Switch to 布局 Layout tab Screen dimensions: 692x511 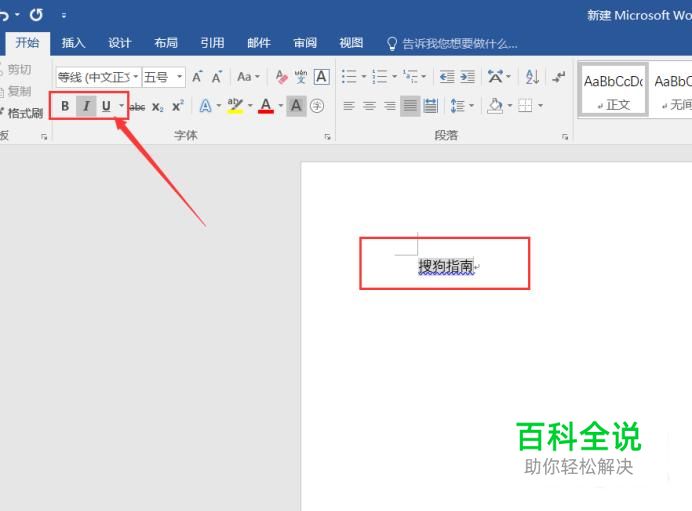click(x=166, y=43)
